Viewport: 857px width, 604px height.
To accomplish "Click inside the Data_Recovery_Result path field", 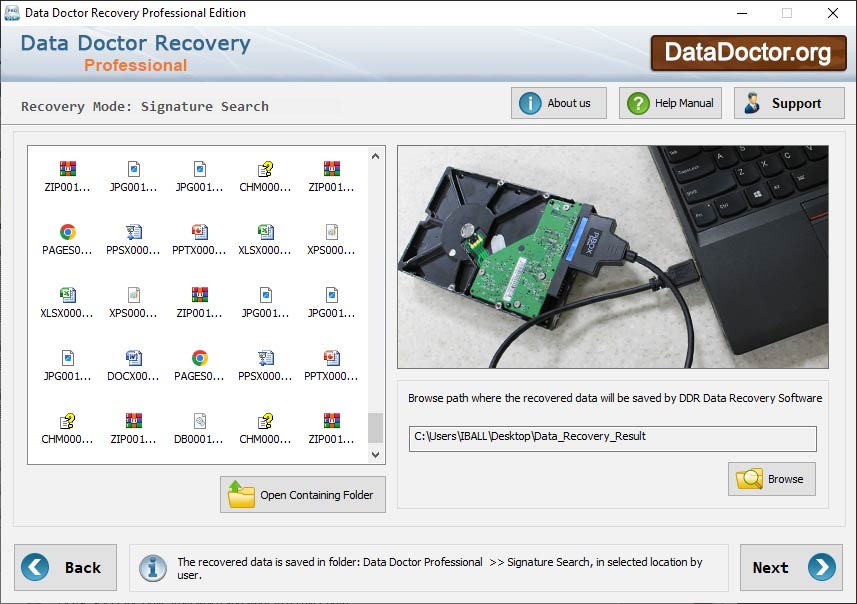I will click(612, 437).
